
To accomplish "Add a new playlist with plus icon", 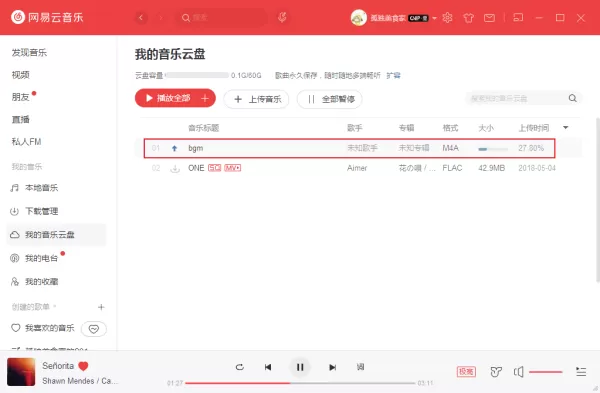I will 101,307.
